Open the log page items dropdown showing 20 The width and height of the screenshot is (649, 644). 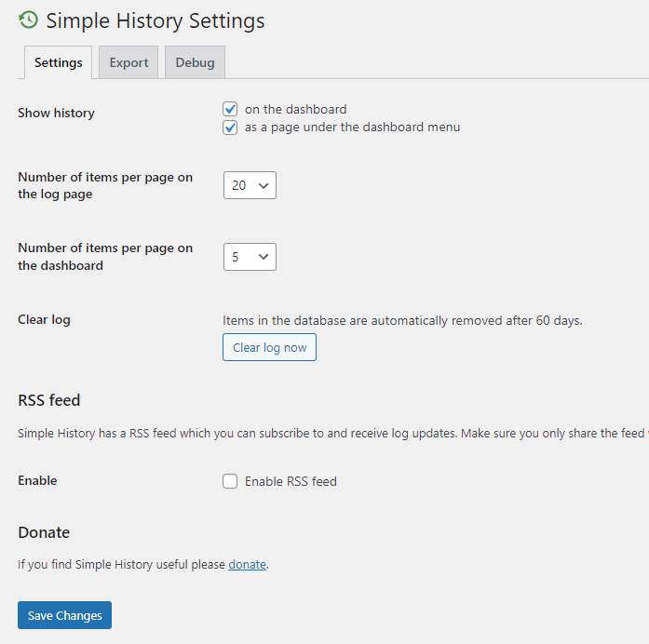pyautogui.click(x=250, y=185)
